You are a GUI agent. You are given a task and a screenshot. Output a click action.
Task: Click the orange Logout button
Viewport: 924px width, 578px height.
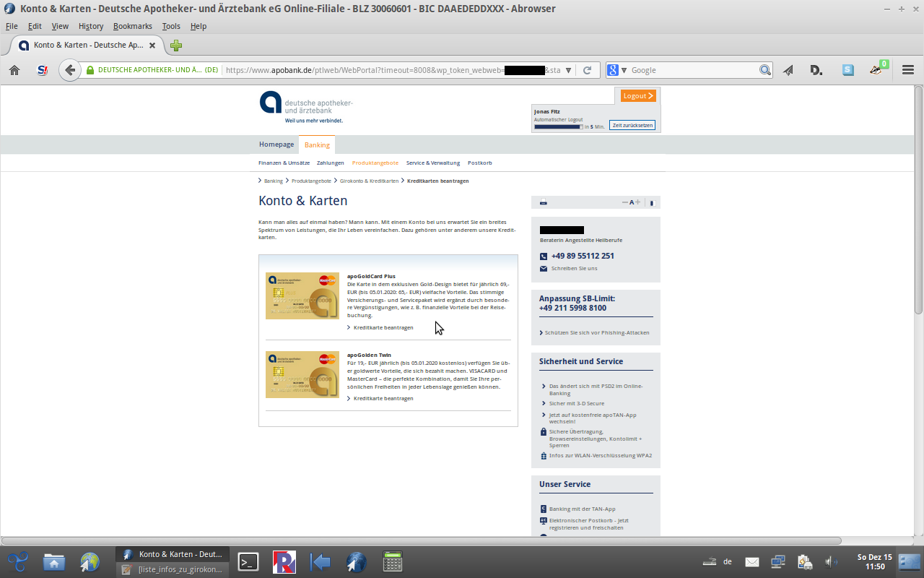pos(638,95)
